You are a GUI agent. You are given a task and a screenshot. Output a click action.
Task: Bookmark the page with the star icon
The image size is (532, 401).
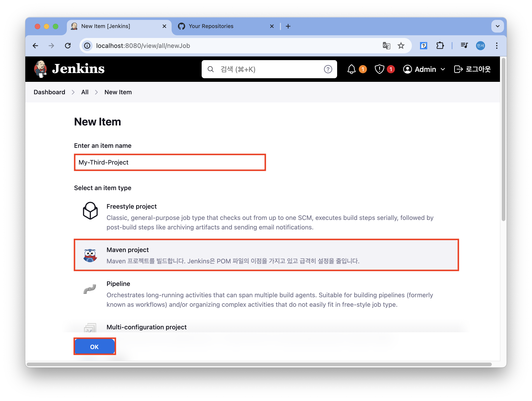401,46
